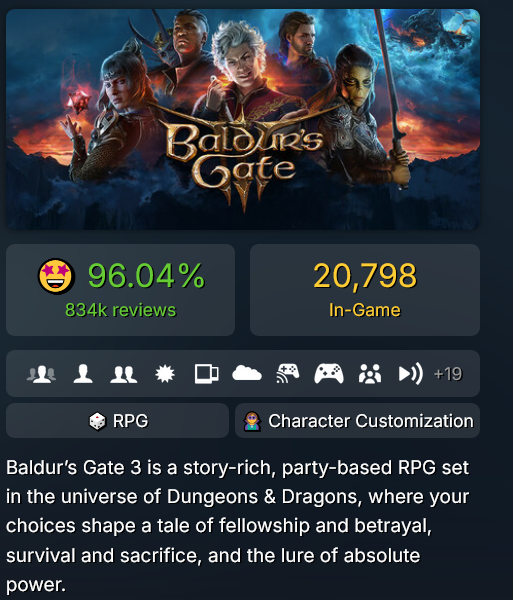Open the Character Customization tag
Viewport: 513px width, 600px height.
click(357, 421)
